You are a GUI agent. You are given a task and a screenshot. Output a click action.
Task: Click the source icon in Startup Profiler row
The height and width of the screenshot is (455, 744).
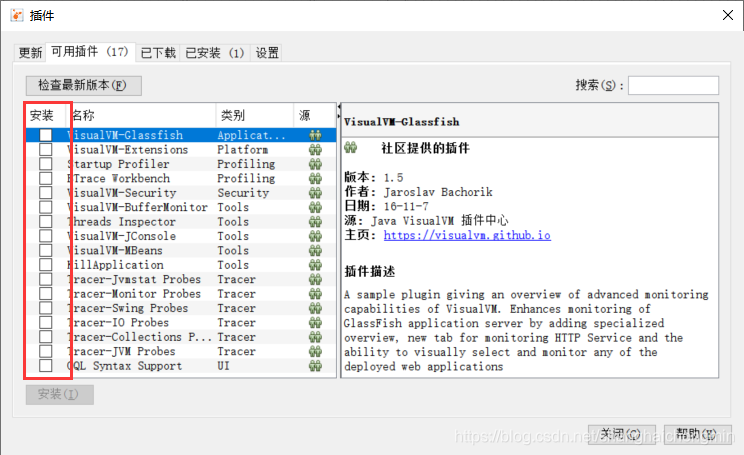point(315,164)
